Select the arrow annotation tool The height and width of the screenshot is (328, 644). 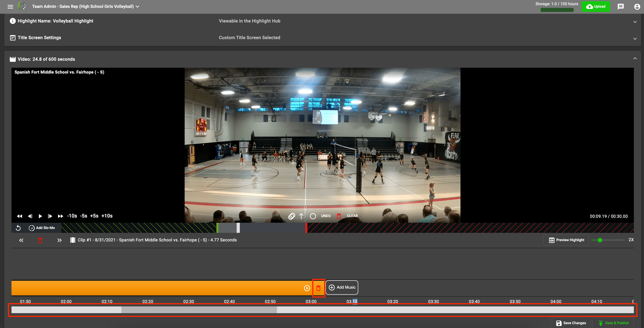click(302, 216)
